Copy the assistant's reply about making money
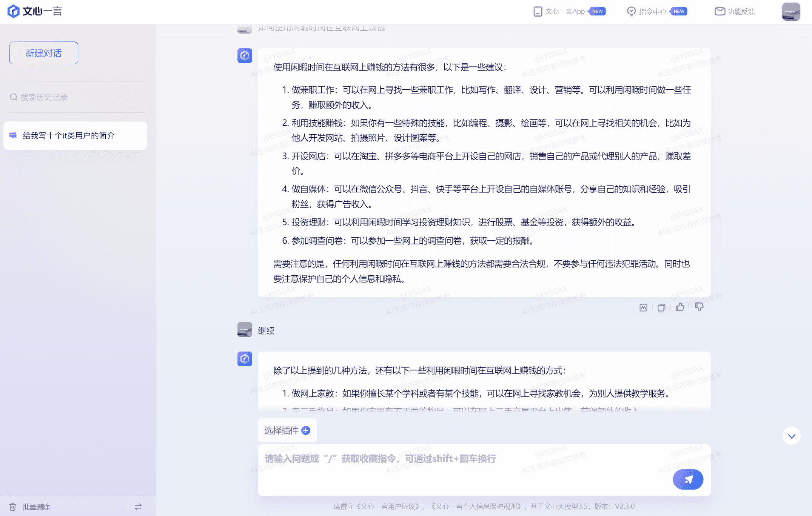812x516 pixels. 661,307
